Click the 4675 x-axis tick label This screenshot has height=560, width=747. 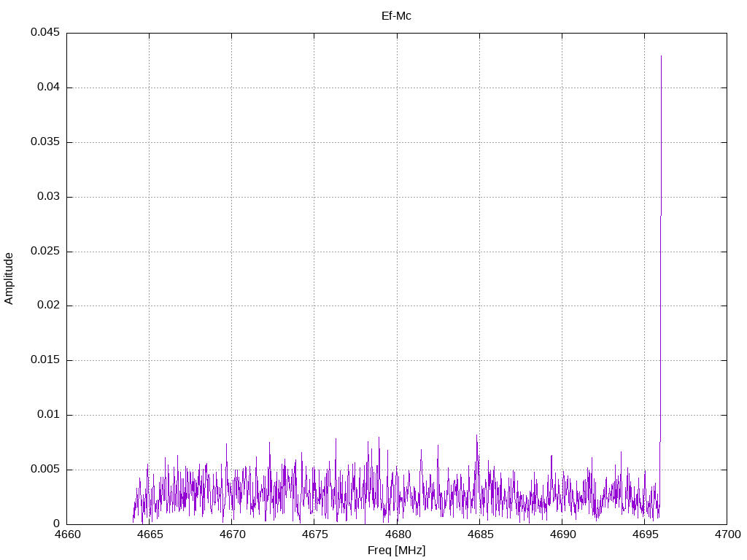coord(314,534)
